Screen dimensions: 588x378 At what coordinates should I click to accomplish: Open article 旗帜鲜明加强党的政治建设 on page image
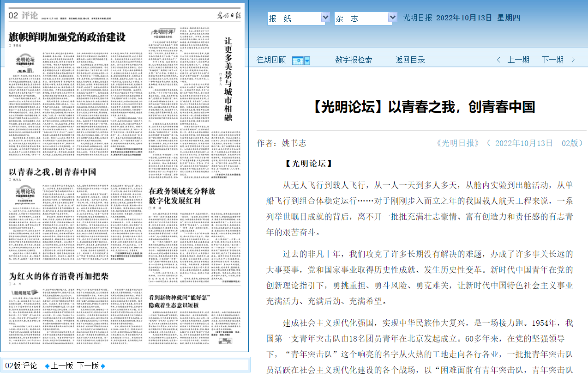[67, 37]
